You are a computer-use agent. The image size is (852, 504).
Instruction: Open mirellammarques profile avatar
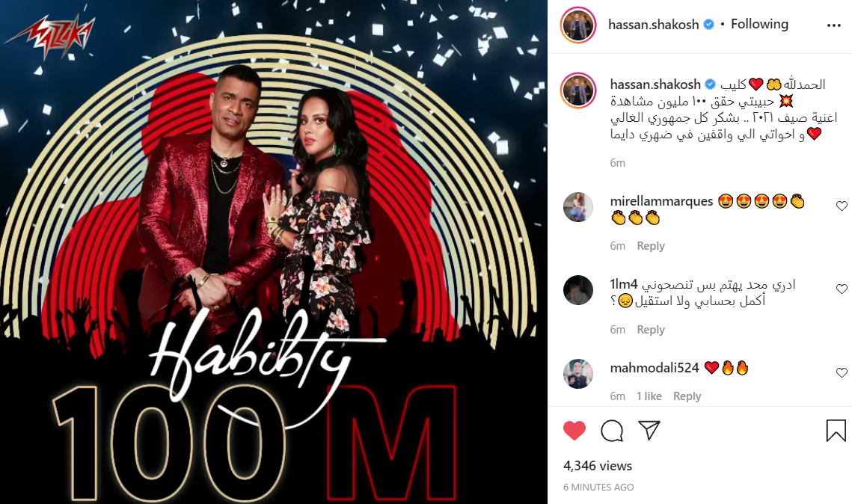click(x=578, y=207)
